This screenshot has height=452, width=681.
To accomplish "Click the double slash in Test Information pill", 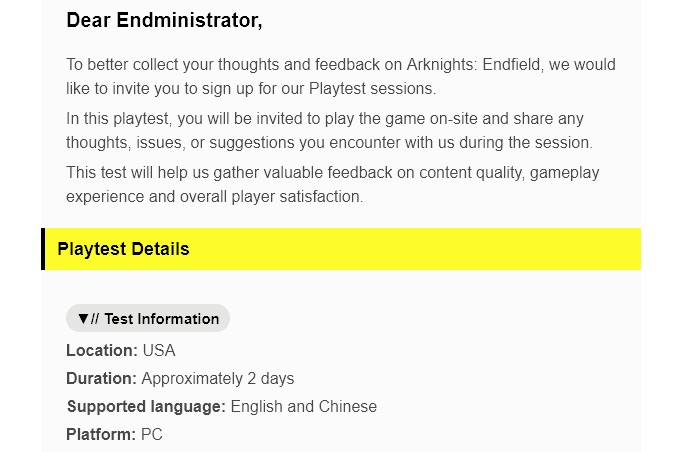I will pyautogui.click(x=95, y=319).
